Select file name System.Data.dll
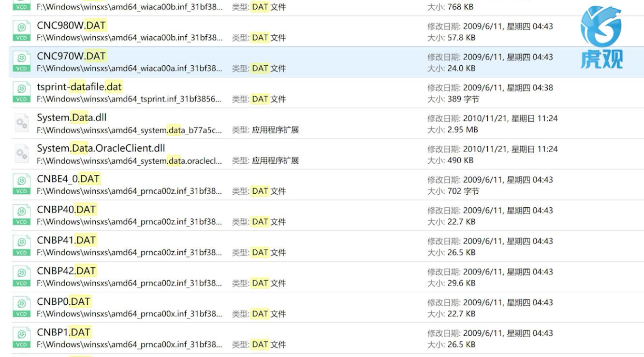Image resolution: width=644 pixels, height=357 pixels. [72, 117]
